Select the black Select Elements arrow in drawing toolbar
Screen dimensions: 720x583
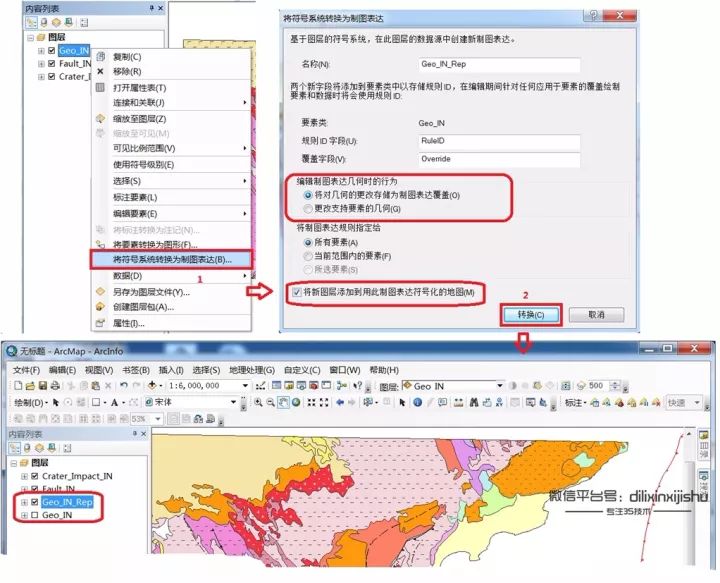coord(56,403)
